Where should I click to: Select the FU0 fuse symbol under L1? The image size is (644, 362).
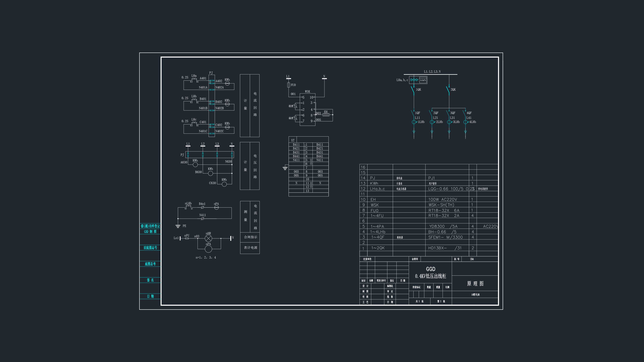pos(288,85)
